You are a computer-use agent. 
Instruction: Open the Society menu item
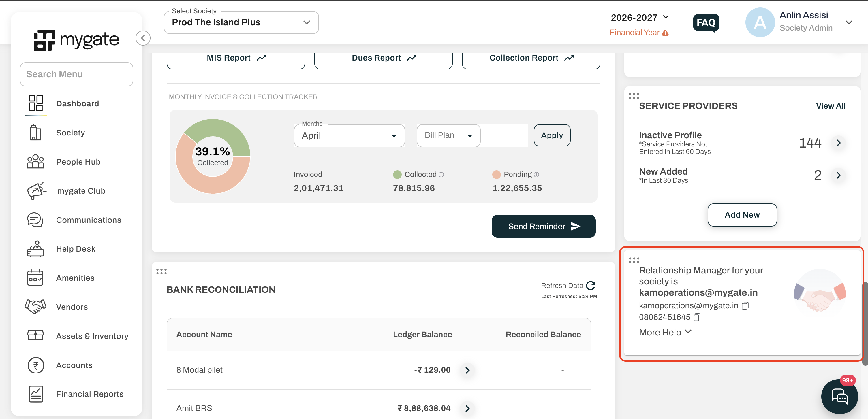[70, 133]
